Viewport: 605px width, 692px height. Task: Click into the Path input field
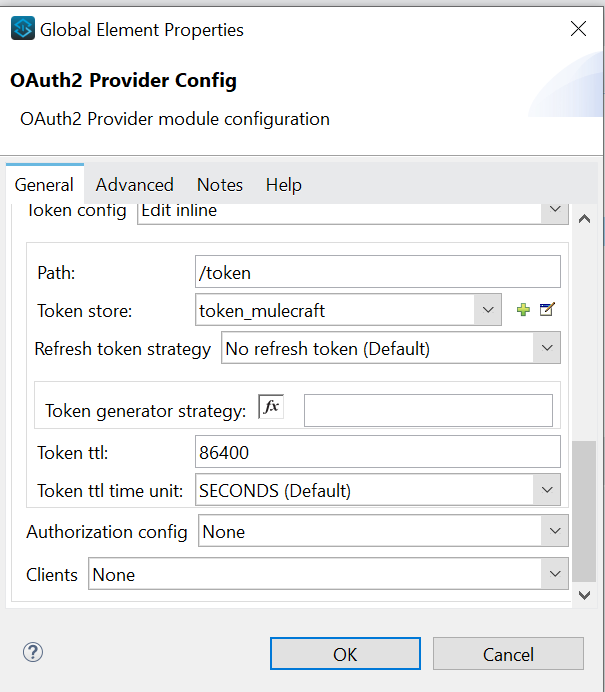tap(378, 272)
